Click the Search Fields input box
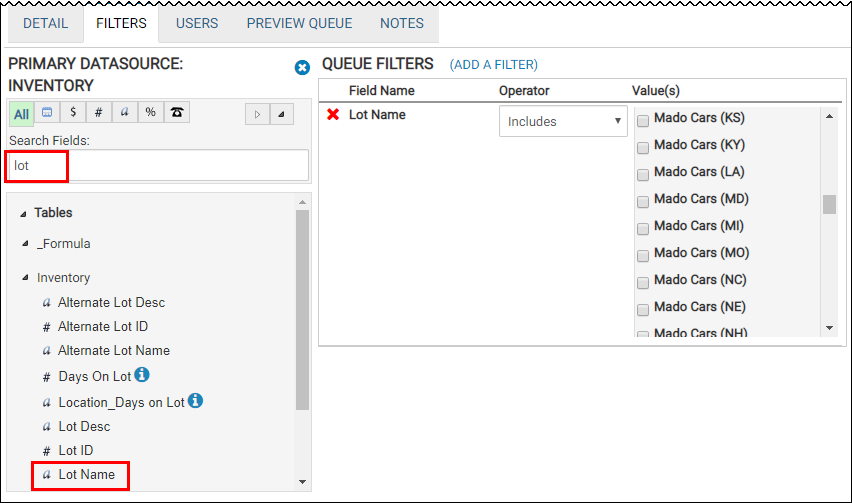The image size is (852, 503). (158, 166)
